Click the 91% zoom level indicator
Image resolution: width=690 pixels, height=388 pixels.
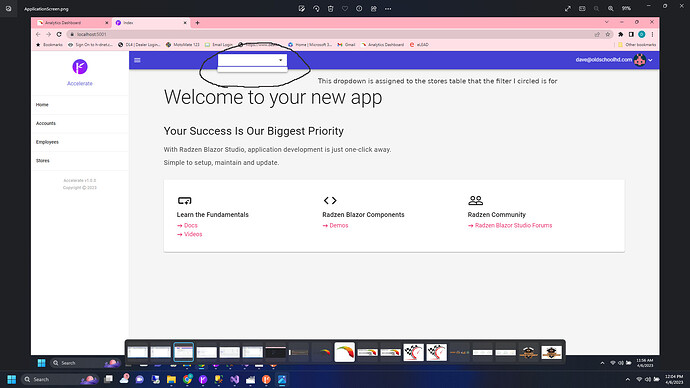[x=626, y=8]
